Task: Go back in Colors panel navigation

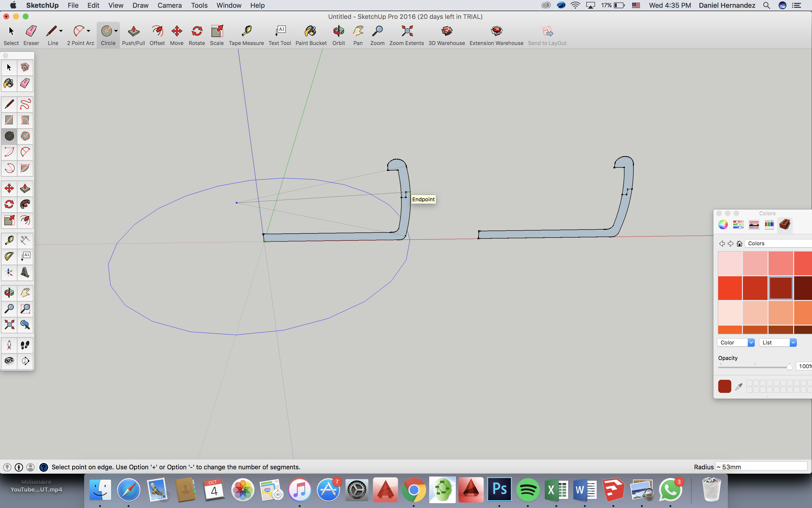Action: 722,244
